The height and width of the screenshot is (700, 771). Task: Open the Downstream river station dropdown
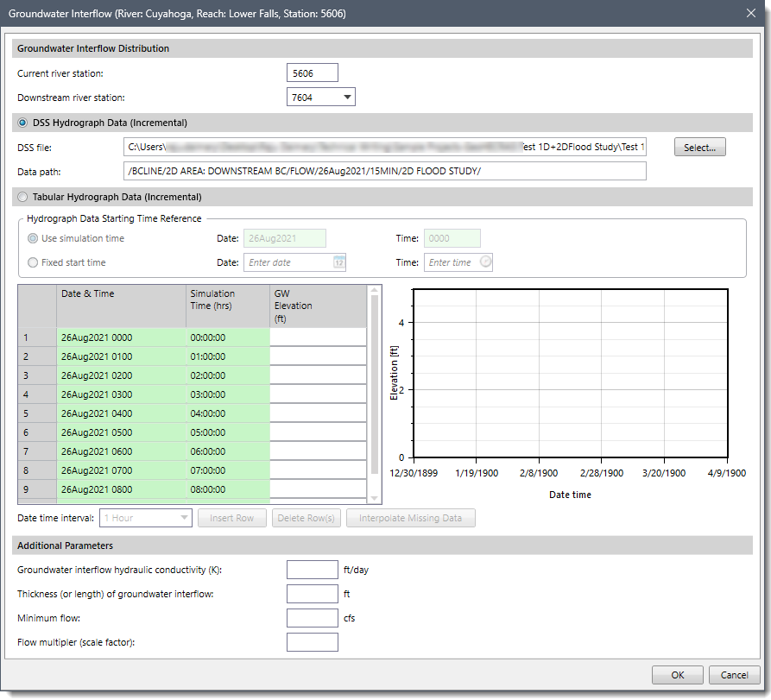[x=347, y=97]
